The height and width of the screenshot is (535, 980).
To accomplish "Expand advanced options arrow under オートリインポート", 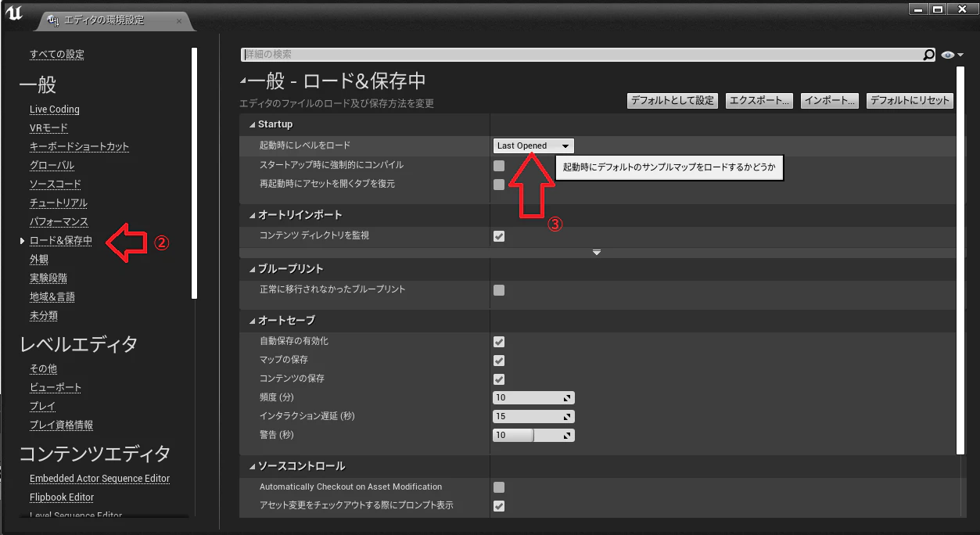I will point(597,253).
